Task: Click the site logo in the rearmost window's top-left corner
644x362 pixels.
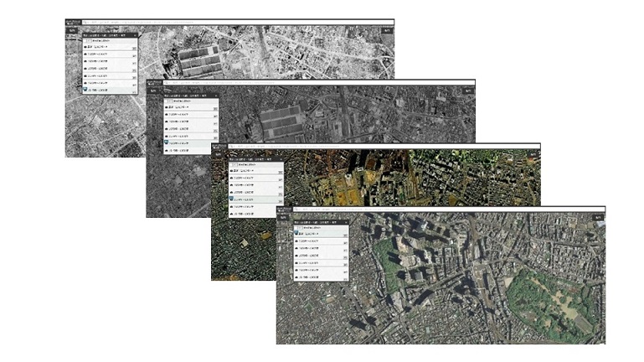Action: pos(72,22)
